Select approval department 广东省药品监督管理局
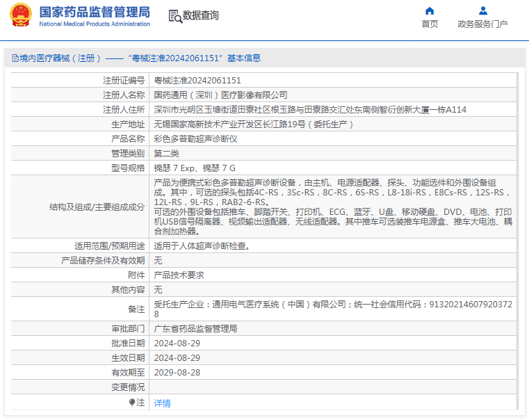This screenshot has height=420, width=529. click(x=195, y=329)
